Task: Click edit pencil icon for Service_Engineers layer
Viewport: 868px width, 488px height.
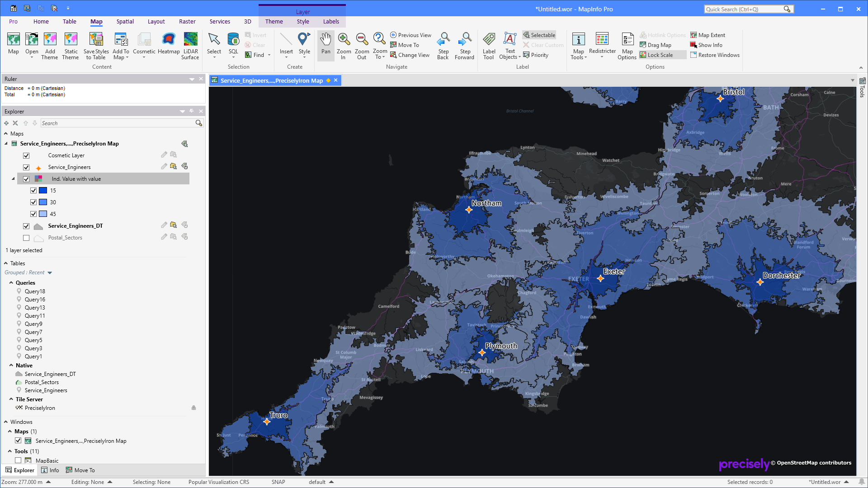Action: click(x=164, y=167)
